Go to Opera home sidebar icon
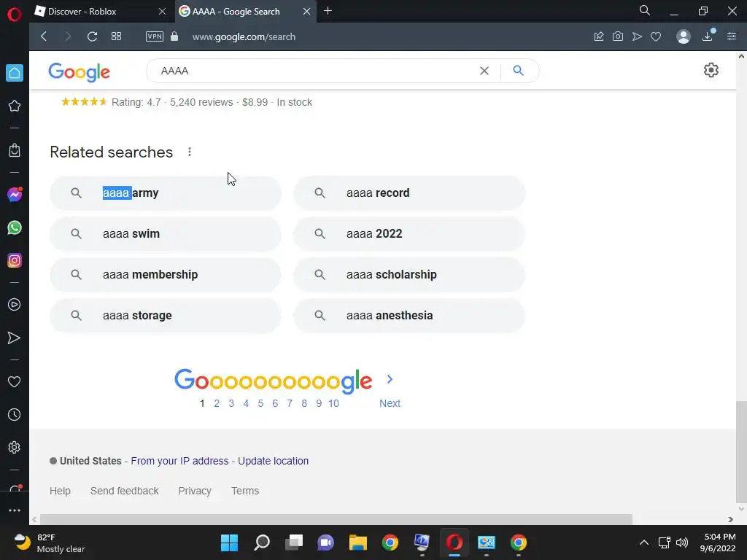The height and width of the screenshot is (560, 747). tap(15, 73)
